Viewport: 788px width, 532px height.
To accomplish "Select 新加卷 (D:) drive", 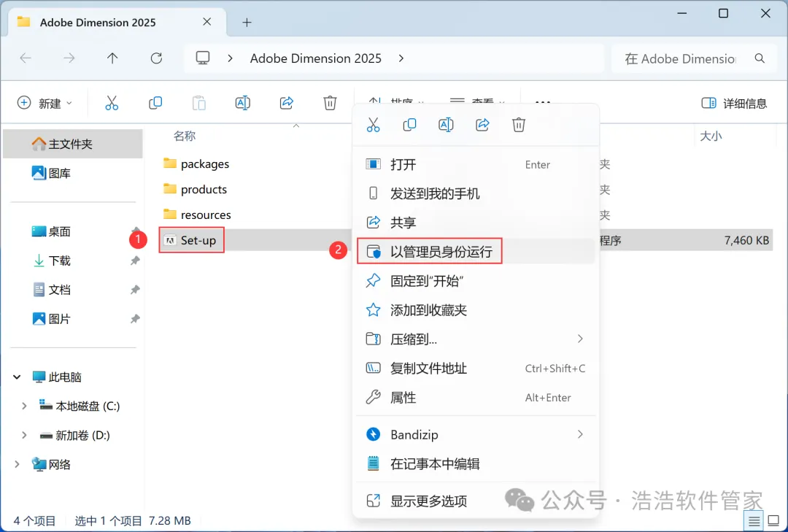I will (75, 435).
